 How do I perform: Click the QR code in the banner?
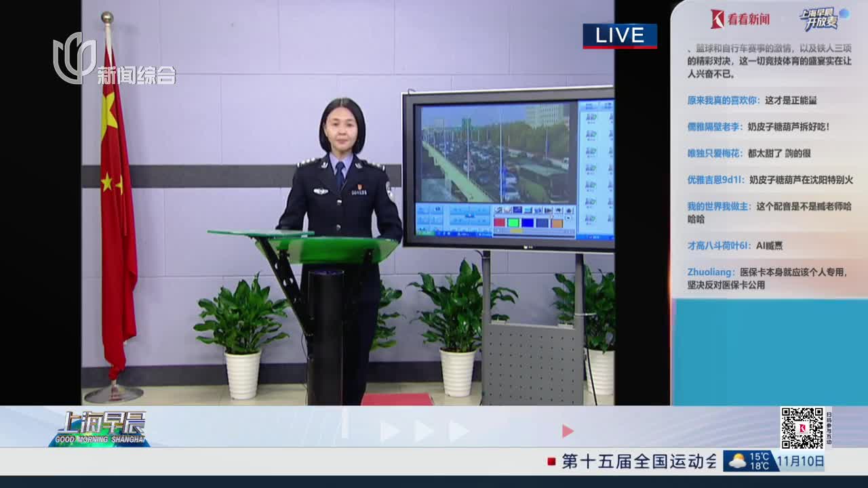pos(802,428)
